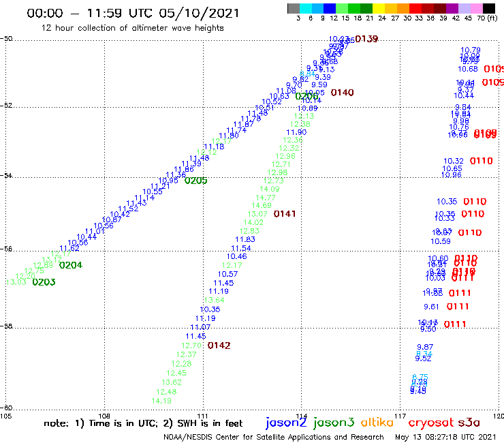Click the wave height value 10.59
This screenshot has height=443, width=504.
pos(441,241)
